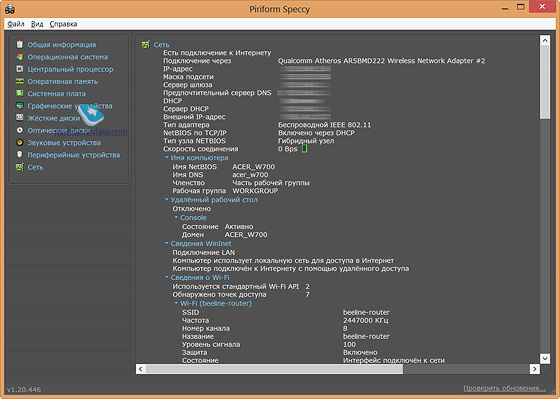Open the Справка menu

(63, 24)
